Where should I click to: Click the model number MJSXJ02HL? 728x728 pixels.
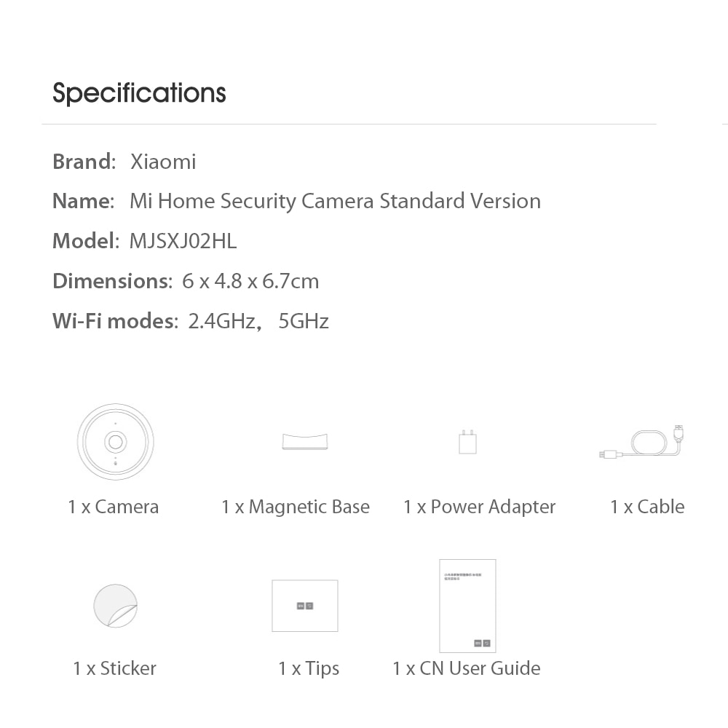click(183, 241)
